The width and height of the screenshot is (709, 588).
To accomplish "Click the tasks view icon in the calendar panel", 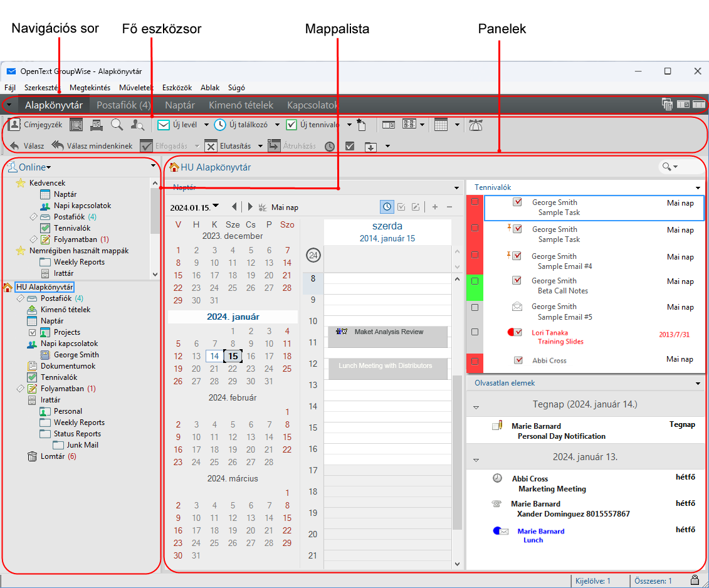I will (401, 207).
